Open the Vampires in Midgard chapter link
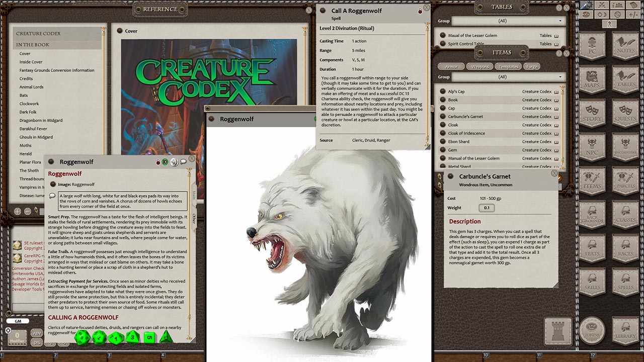This screenshot has width=644, height=362. tap(31, 187)
